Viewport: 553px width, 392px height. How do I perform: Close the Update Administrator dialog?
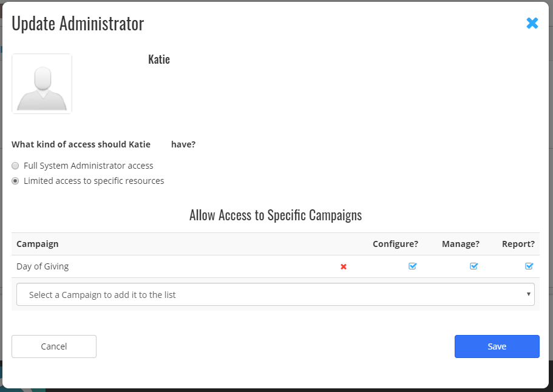[532, 23]
